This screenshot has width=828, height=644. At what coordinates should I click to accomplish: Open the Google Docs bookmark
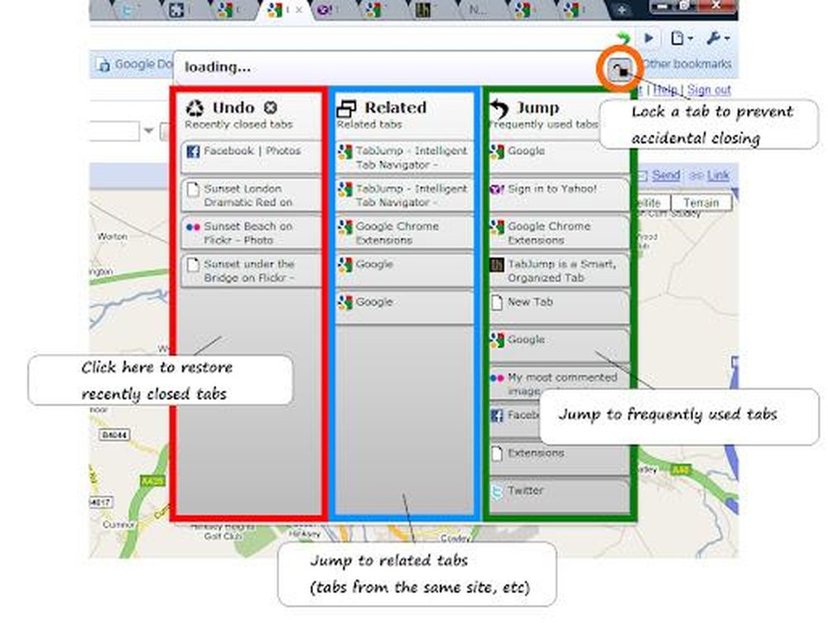point(135,65)
